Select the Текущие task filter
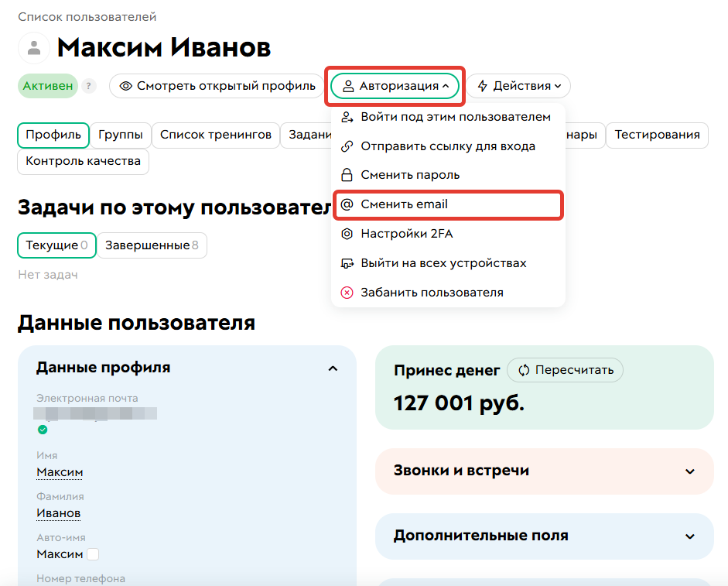 click(x=56, y=245)
